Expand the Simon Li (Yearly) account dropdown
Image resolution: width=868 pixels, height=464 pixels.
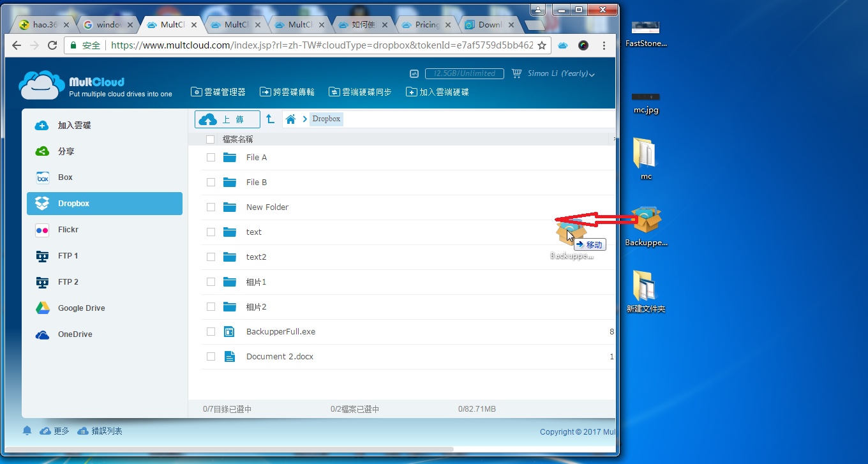coord(562,73)
